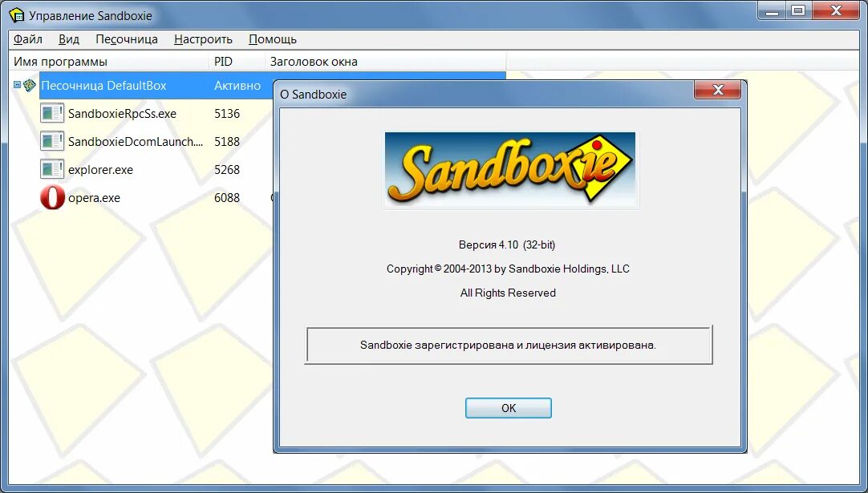Select explorer.exe process name

(x=101, y=170)
